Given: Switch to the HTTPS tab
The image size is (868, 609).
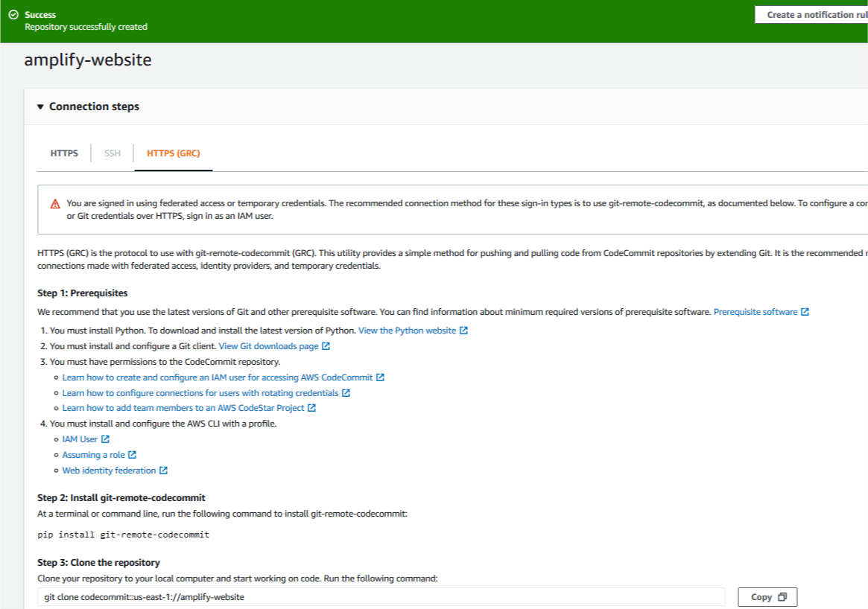Looking at the screenshot, I should (64, 153).
